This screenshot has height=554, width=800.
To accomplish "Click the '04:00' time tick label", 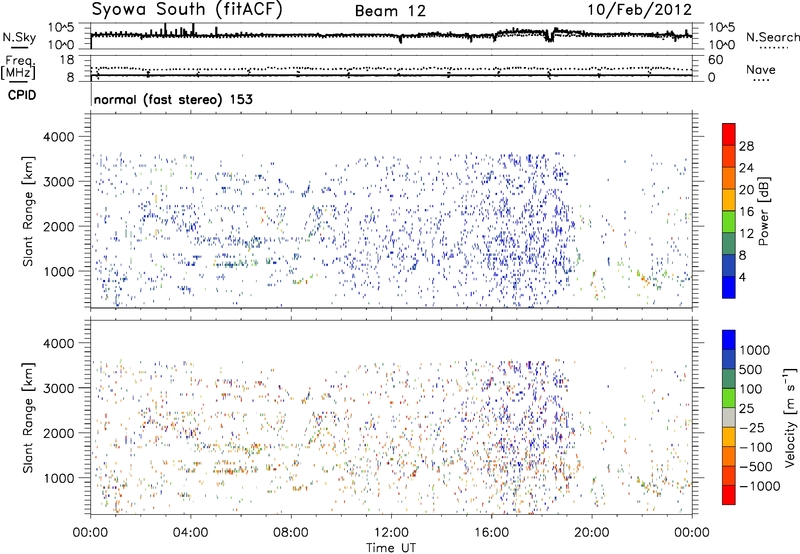I will [x=190, y=533].
